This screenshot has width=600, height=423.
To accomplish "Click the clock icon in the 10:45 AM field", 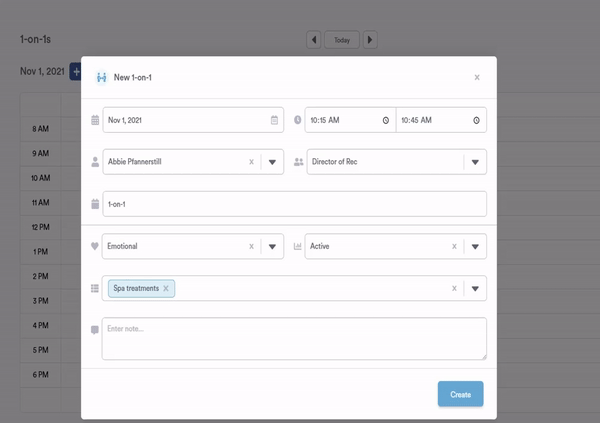I will 476,120.
